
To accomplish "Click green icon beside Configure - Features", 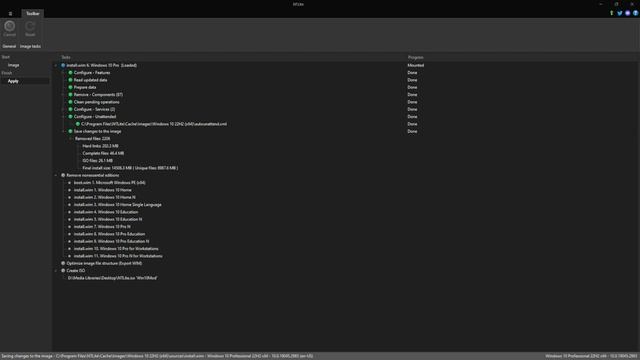I will point(70,73).
